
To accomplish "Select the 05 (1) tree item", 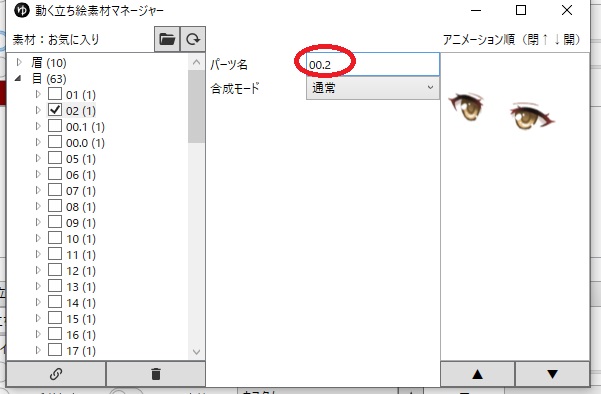I will point(80,159).
